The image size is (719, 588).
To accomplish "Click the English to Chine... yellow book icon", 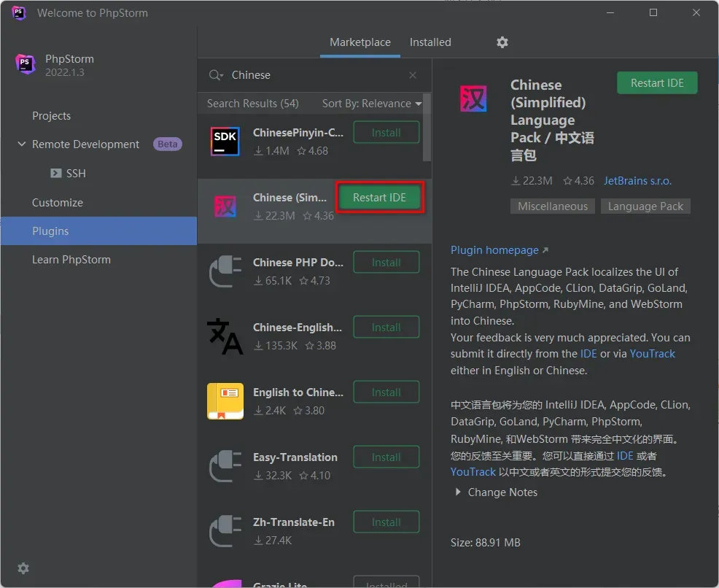I will tap(225, 401).
